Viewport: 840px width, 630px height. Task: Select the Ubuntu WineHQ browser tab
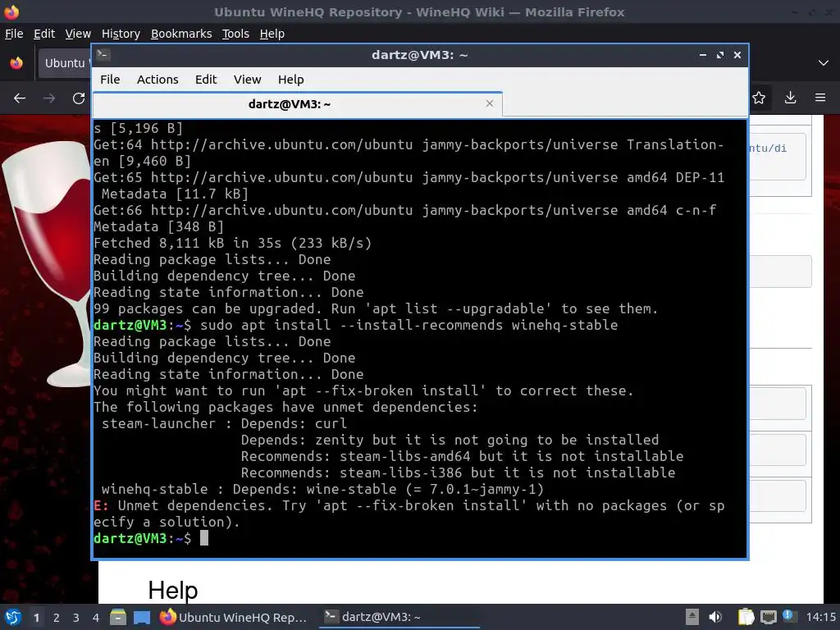(64, 62)
